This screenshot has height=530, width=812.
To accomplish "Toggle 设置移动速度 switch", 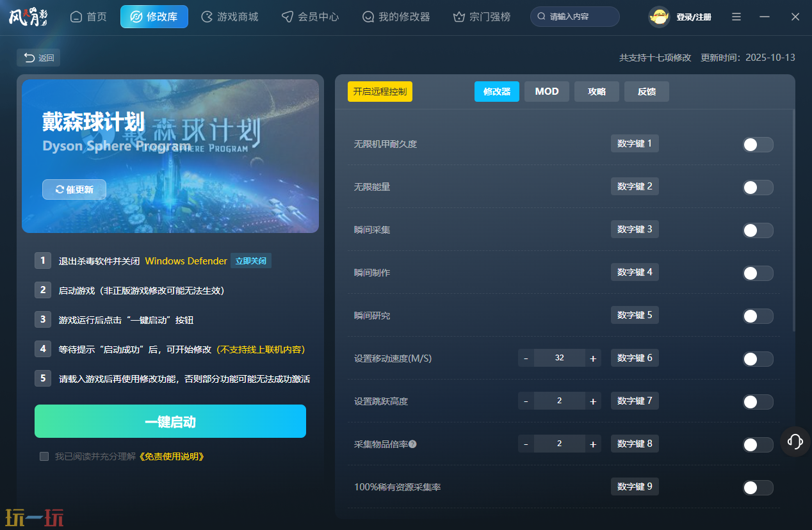I will click(758, 359).
